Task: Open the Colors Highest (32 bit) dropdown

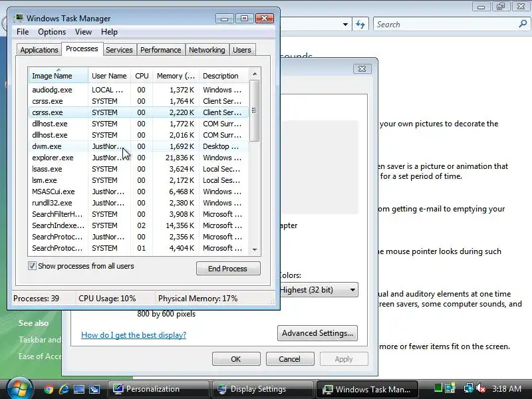Action: click(x=319, y=290)
